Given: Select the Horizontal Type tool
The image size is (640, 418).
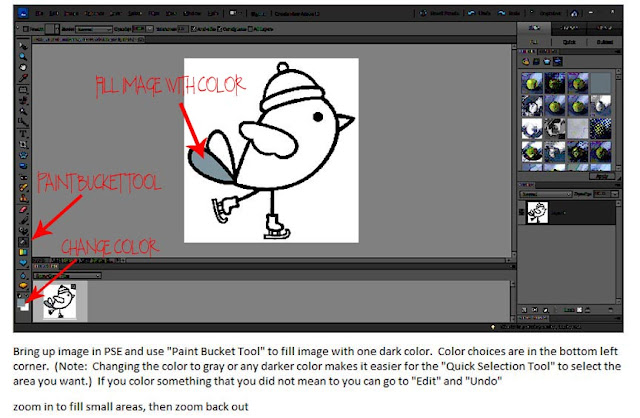Looking at the screenshot, I should 23,133.
